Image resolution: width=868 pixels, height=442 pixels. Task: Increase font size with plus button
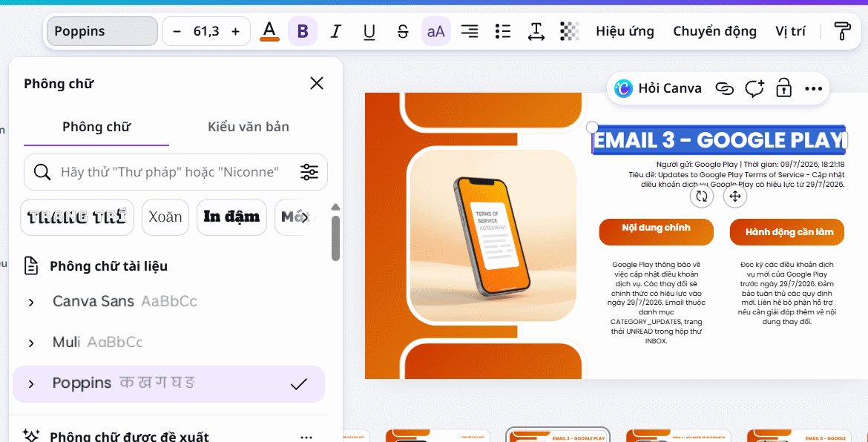(235, 31)
